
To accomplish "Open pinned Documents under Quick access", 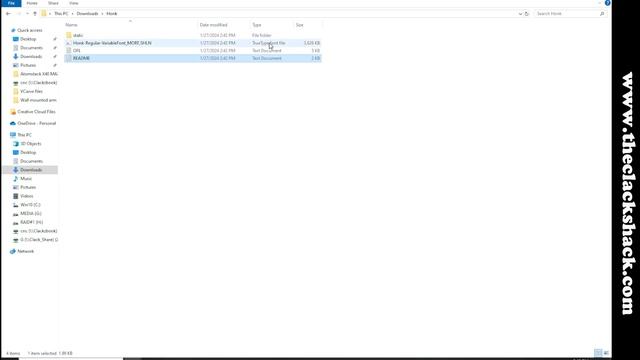I will pos(31,48).
